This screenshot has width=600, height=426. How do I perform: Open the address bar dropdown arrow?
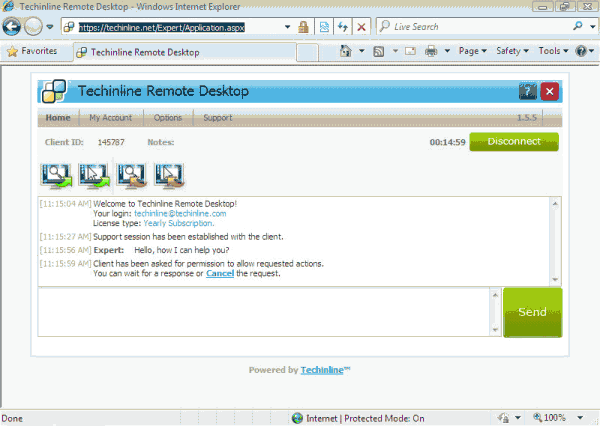coord(287,27)
